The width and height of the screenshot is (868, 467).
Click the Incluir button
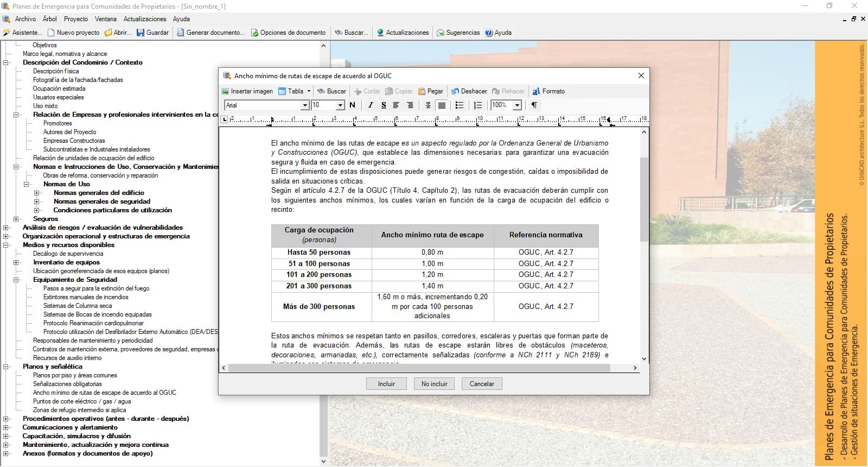click(x=386, y=384)
